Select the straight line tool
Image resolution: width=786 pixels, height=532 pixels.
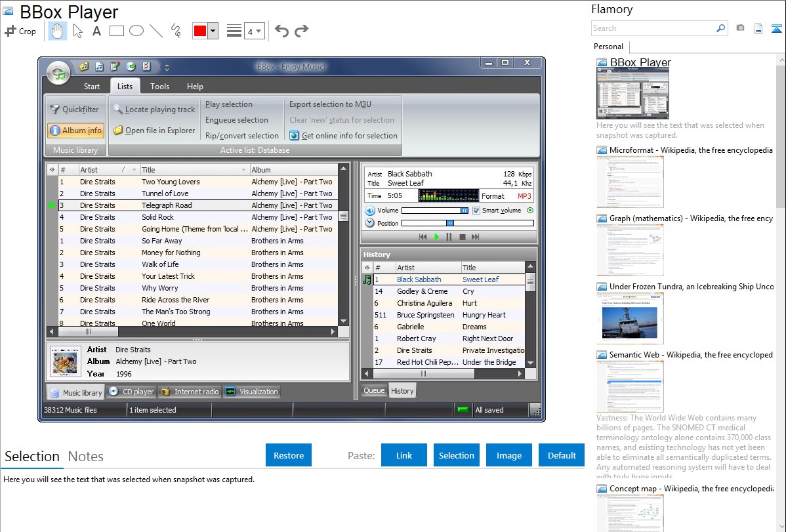156,31
